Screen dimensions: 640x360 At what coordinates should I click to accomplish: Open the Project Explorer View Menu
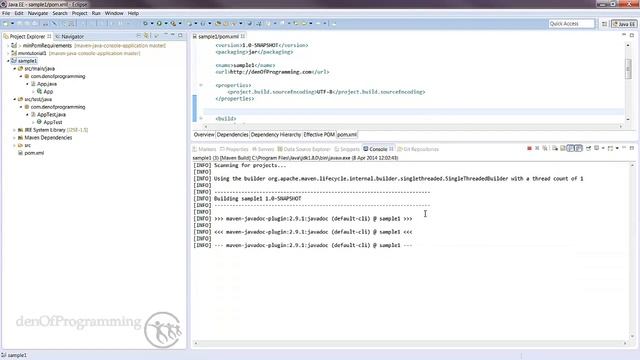click(x=156, y=36)
